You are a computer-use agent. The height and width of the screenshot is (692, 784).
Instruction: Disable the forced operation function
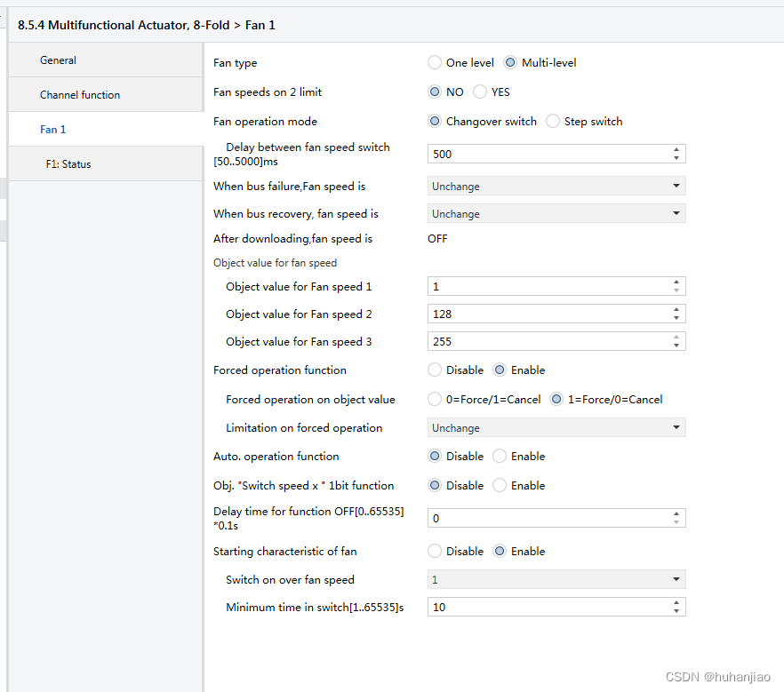click(435, 370)
